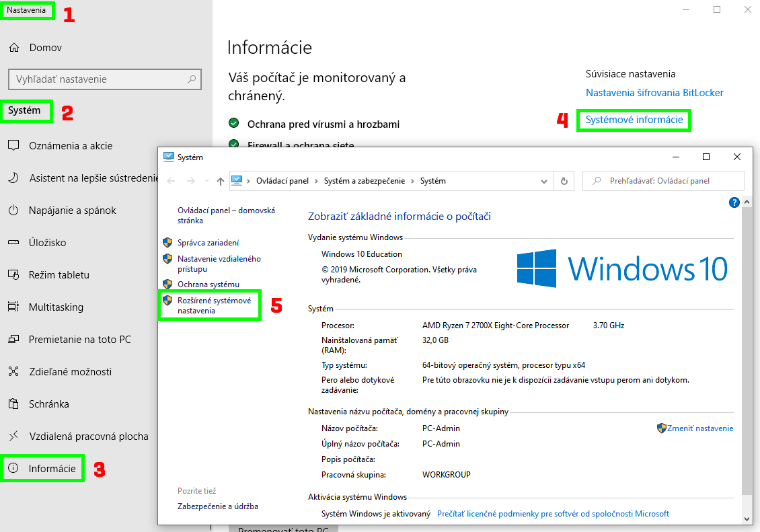Select the Napájanie a spánok power icon

[13, 211]
